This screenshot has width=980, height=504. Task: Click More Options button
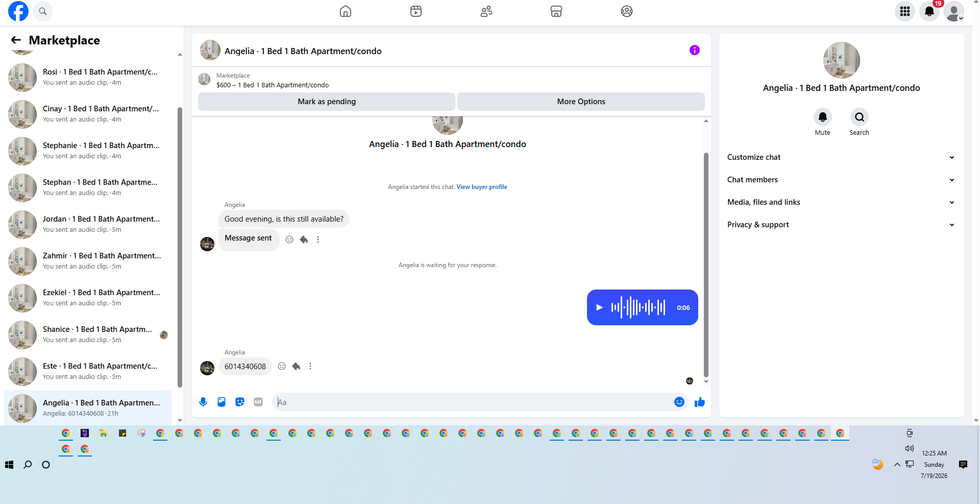[x=581, y=102]
